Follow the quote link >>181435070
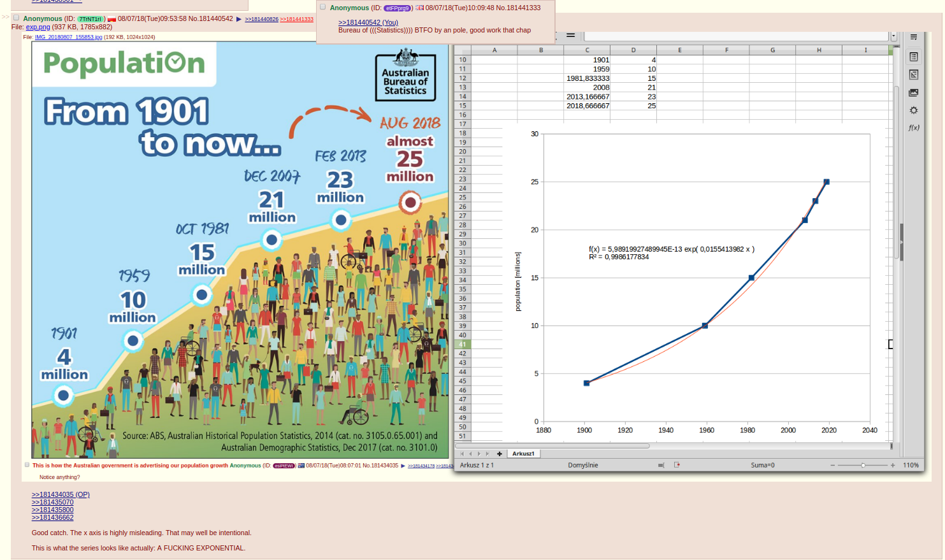The width and height of the screenshot is (945, 560). pos(52,502)
